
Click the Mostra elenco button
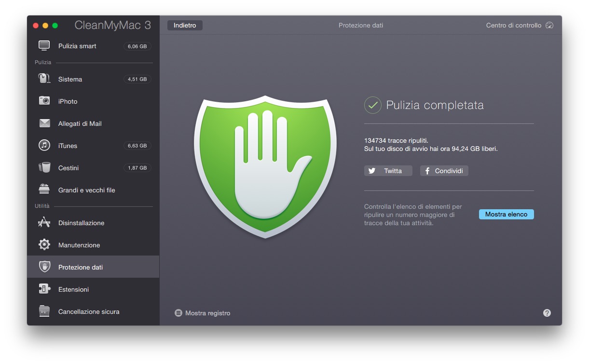[506, 214]
